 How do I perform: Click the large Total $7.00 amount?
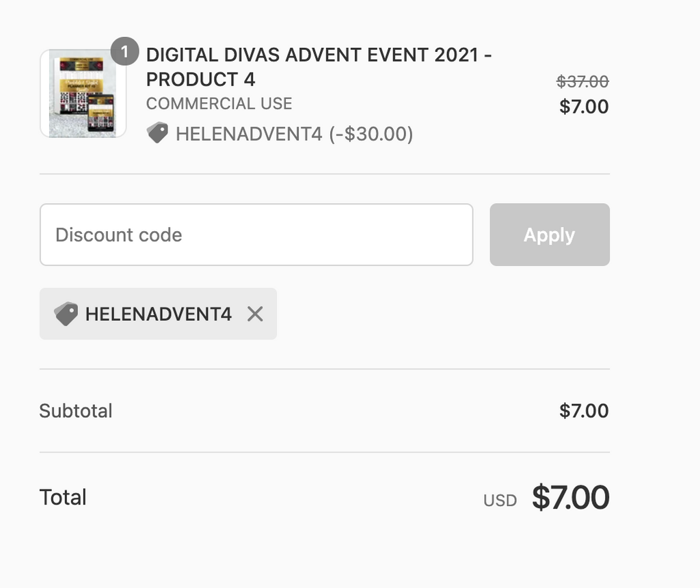(571, 497)
